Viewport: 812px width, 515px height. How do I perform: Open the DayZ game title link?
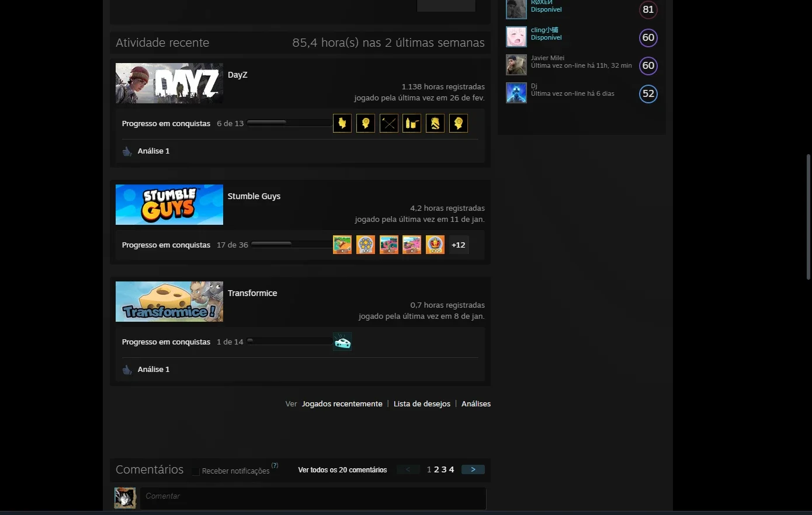click(x=238, y=75)
